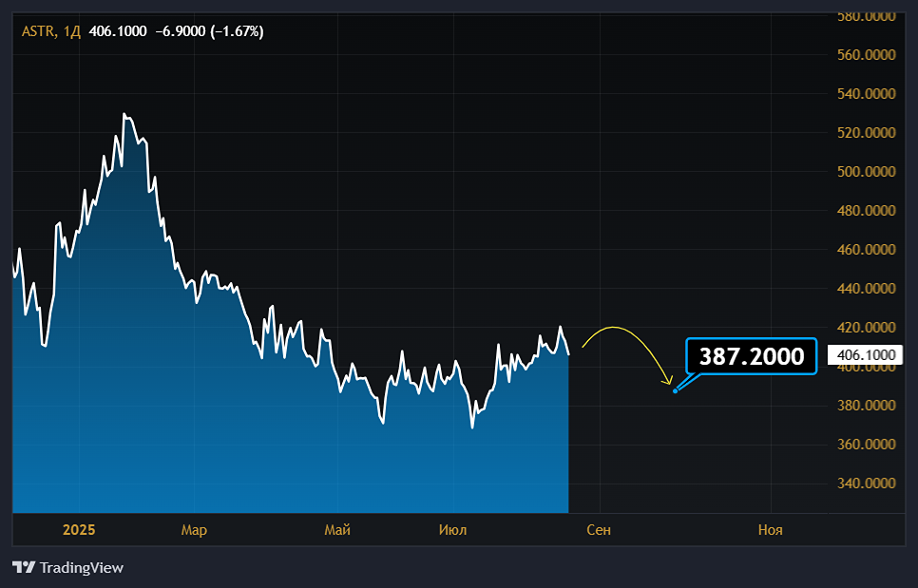Viewport: 918px width, 588px height.
Task: Click the 540.0000 price axis label
Action: [x=866, y=94]
